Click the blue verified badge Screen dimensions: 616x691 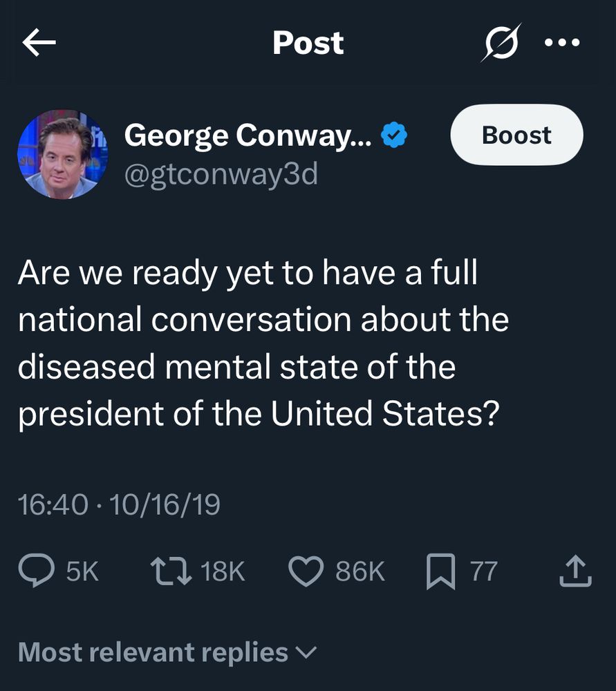point(394,135)
